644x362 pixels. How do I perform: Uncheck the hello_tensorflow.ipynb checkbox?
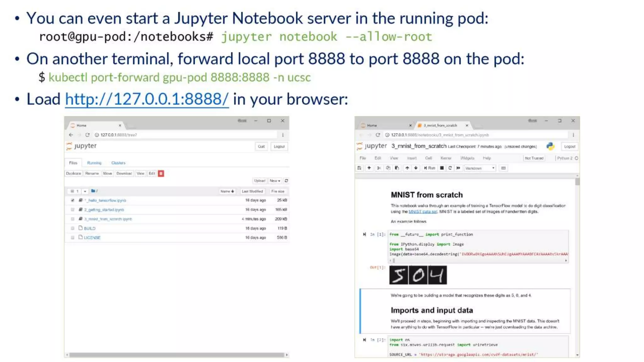pos(73,200)
